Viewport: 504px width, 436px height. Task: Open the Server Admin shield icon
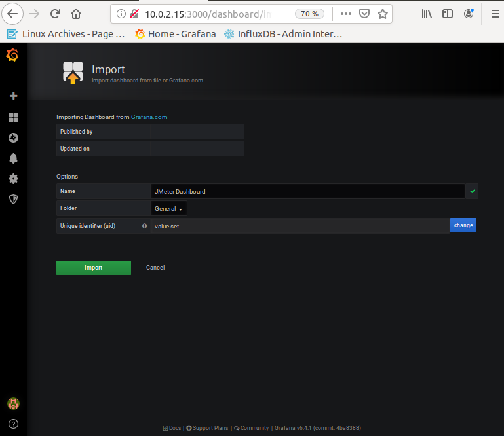14,199
